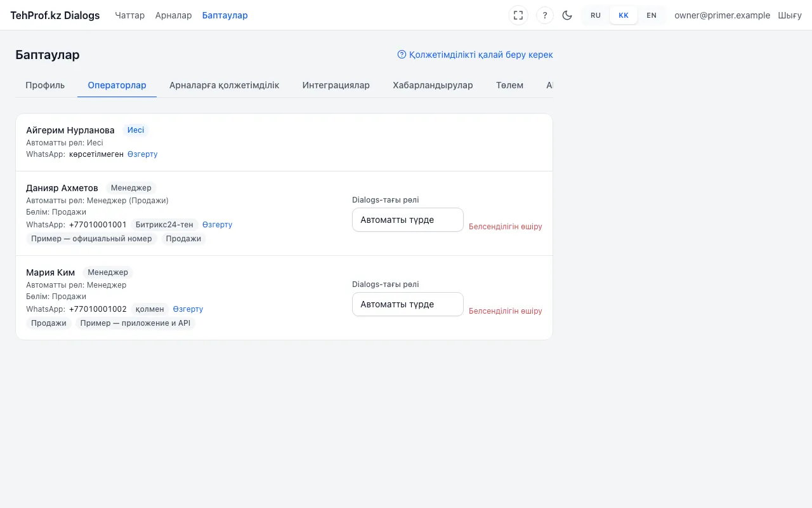Screen dimensions: 812x508
Task: Open the Арналарға қолжетімділік tab
Action: (x=225, y=85)
